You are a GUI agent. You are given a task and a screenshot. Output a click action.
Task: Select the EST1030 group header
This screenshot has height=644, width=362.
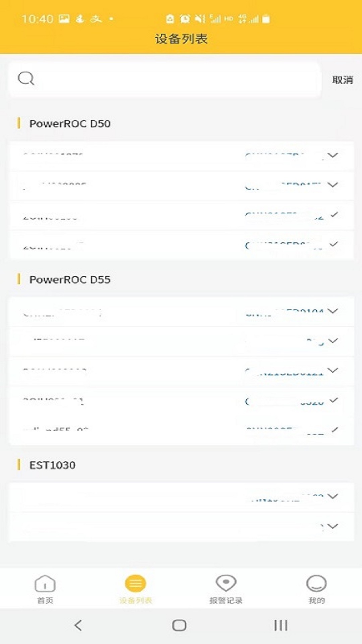pyautogui.click(x=52, y=465)
